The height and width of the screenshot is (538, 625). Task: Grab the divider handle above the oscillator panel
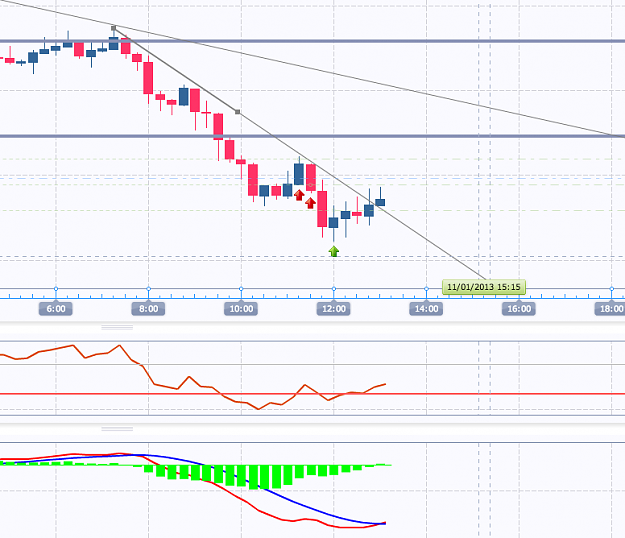tap(117, 328)
